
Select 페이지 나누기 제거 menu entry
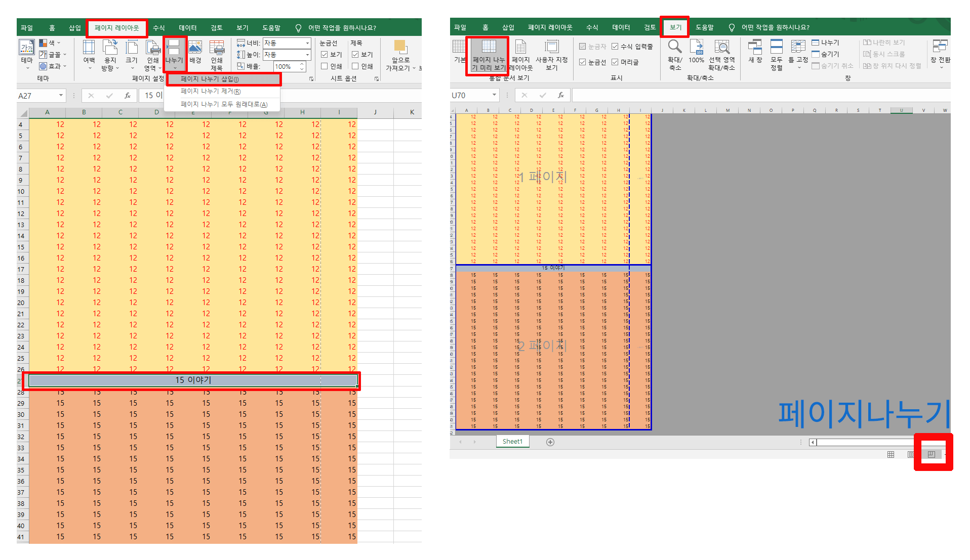click(x=211, y=92)
